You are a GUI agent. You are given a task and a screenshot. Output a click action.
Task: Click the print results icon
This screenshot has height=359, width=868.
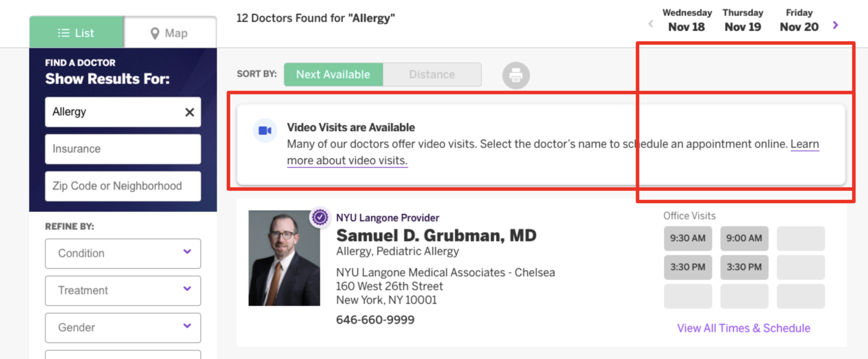(x=515, y=75)
